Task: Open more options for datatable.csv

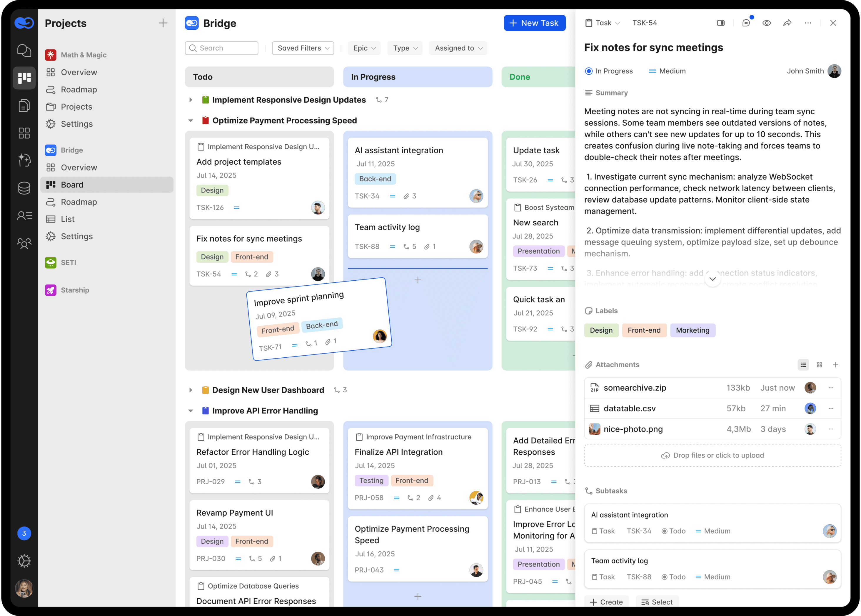Action: click(x=831, y=408)
